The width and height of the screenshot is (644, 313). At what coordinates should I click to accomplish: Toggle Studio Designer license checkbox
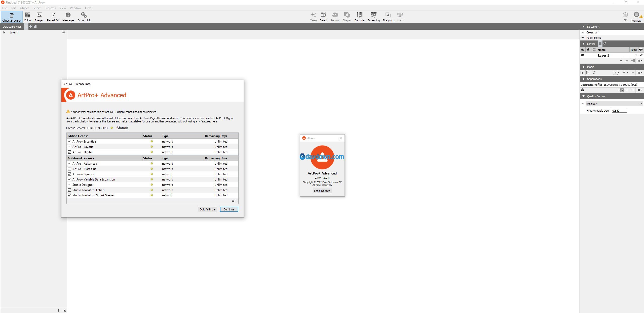pos(69,185)
